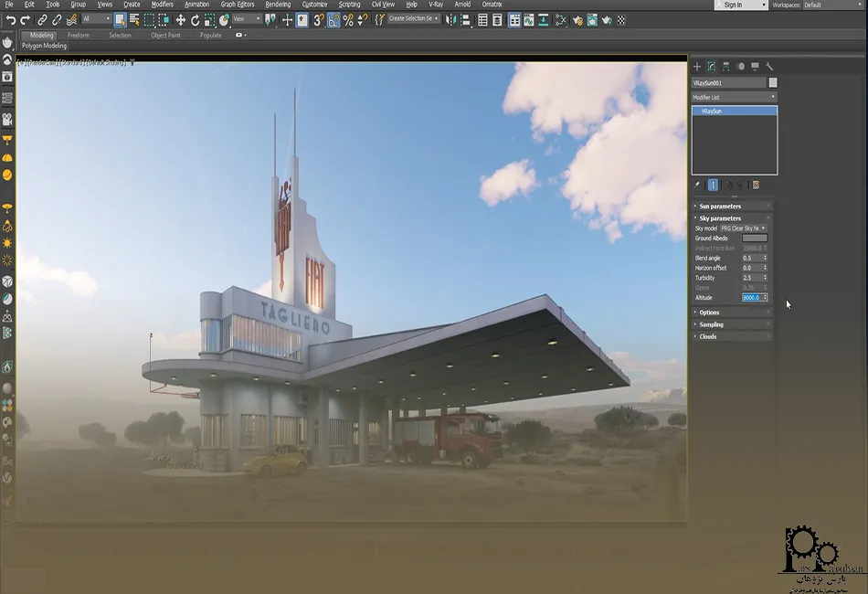Open the Create tab in the command panel
This screenshot has width=868, height=594.
pyautogui.click(x=697, y=67)
